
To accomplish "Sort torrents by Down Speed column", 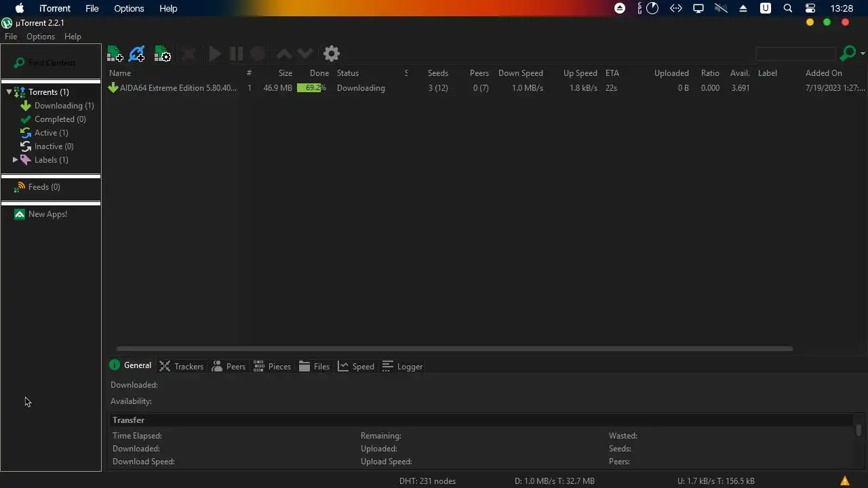I will [520, 73].
